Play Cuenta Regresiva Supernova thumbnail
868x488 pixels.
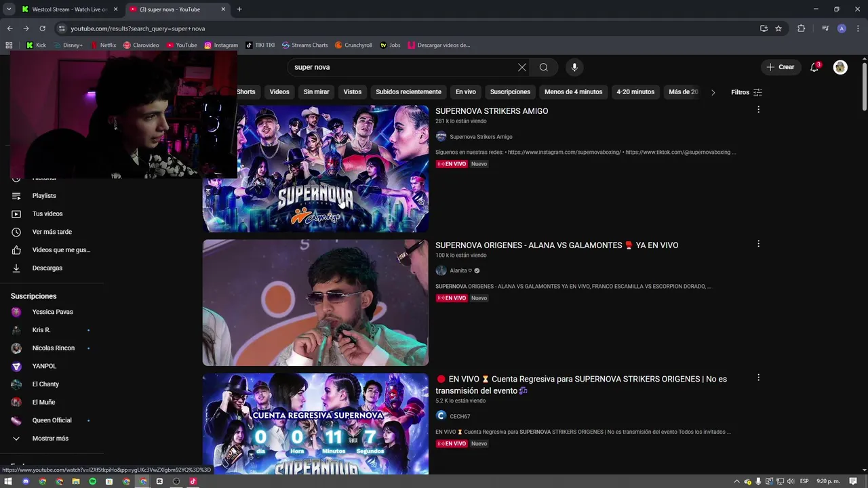click(315, 424)
